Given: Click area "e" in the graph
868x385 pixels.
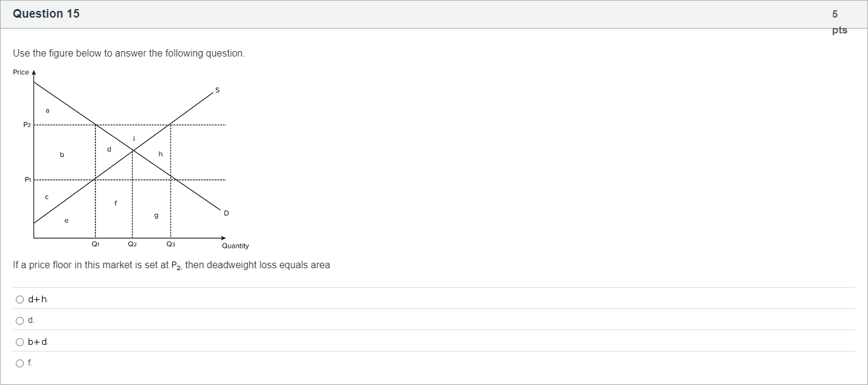Looking at the screenshot, I should click(x=66, y=220).
